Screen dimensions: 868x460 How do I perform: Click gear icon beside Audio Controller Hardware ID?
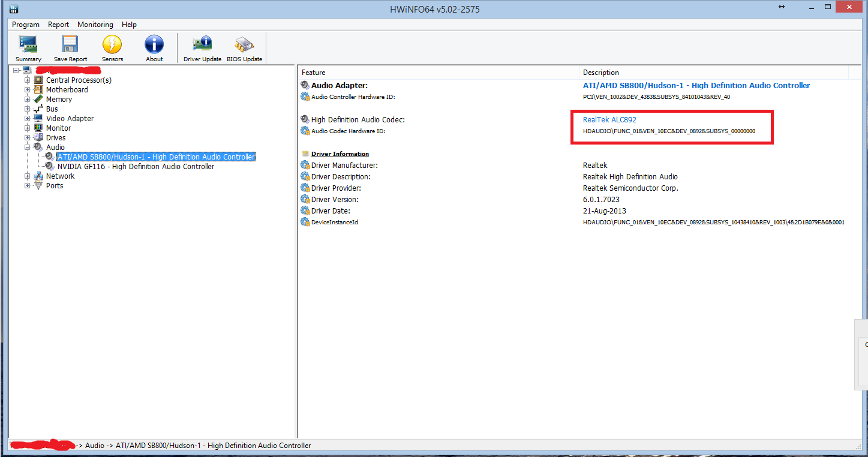click(305, 97)
